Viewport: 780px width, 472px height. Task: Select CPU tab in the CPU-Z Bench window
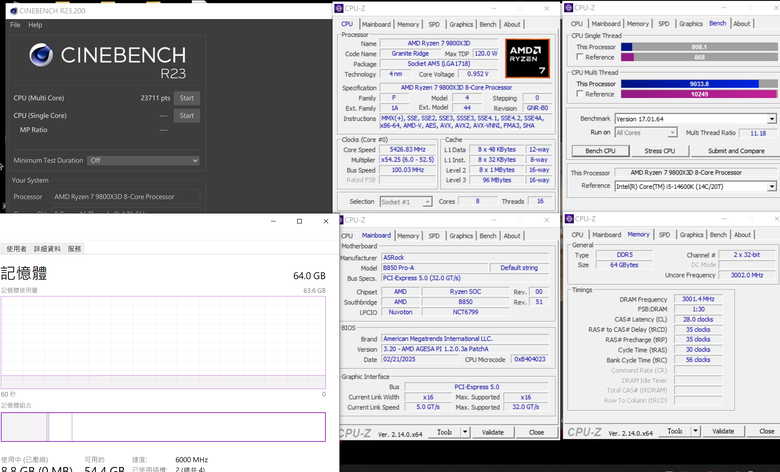click(577, 24)
